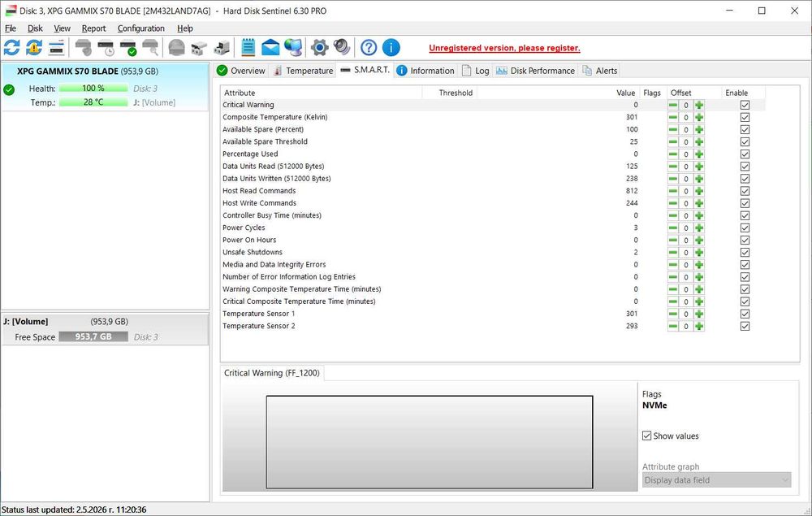Screen dimensions: 812x516
Task: Click the Enable column header
Action: coord(743,93)
